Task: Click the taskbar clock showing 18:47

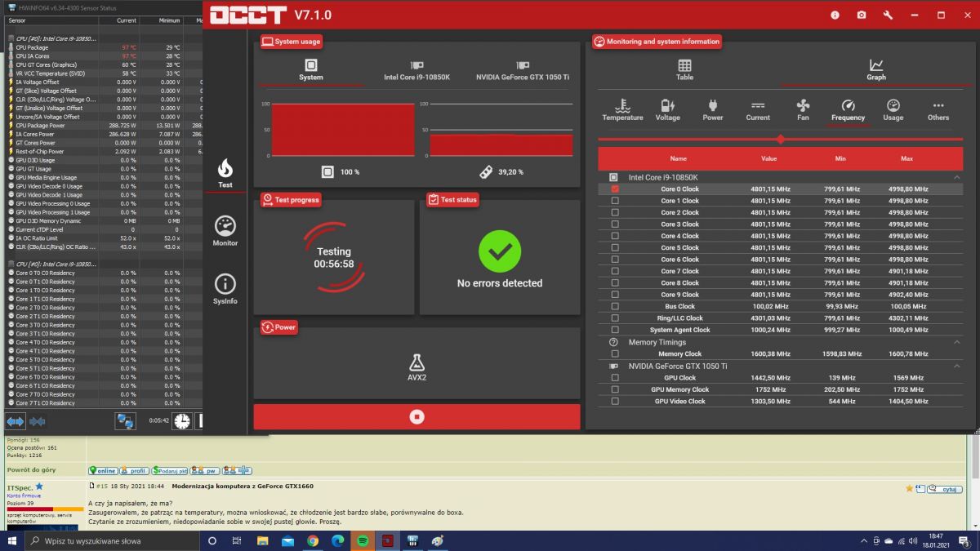Action: (934, 540)
